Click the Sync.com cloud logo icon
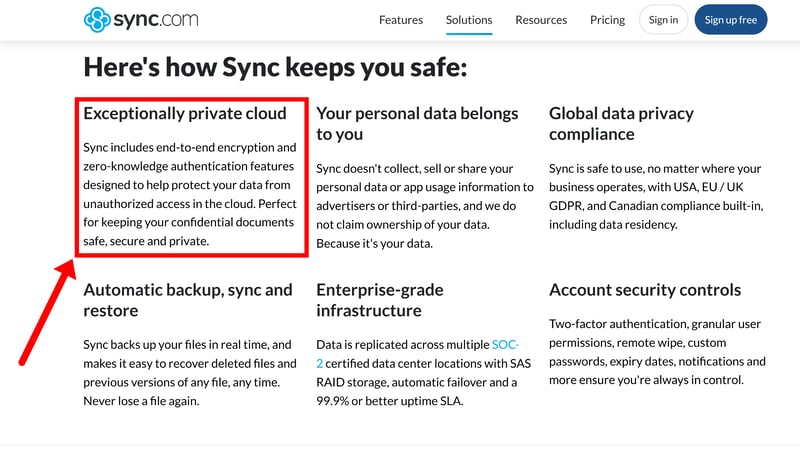Viewport: 800px width, 464px height. (97, 19)
